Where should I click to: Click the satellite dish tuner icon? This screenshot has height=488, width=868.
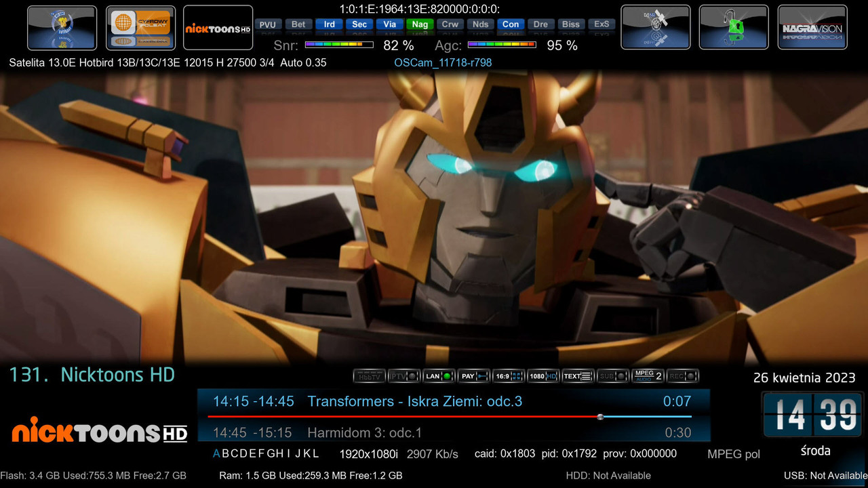click(x=656, y=28)
